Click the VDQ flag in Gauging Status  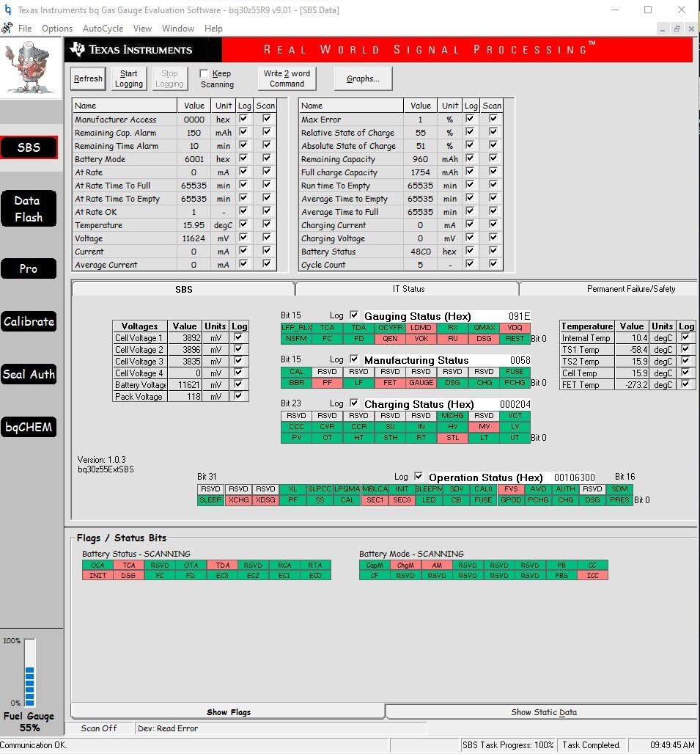(515, 327)
